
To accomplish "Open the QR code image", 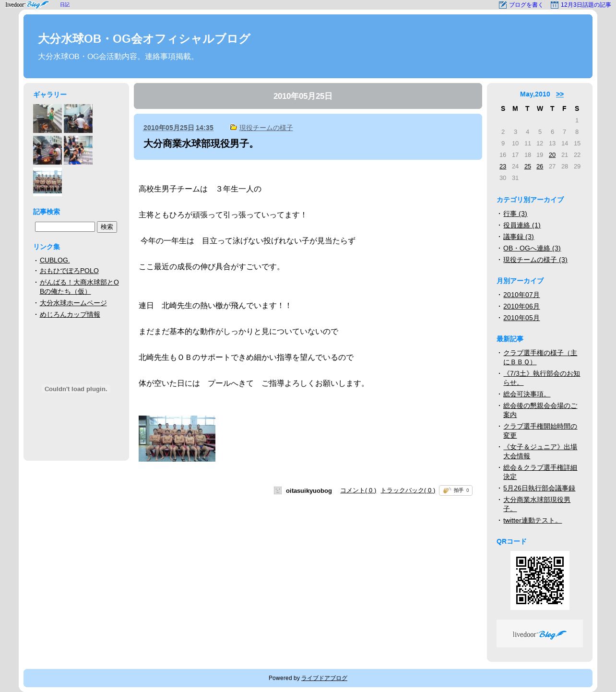I will (x=540, y=580).
